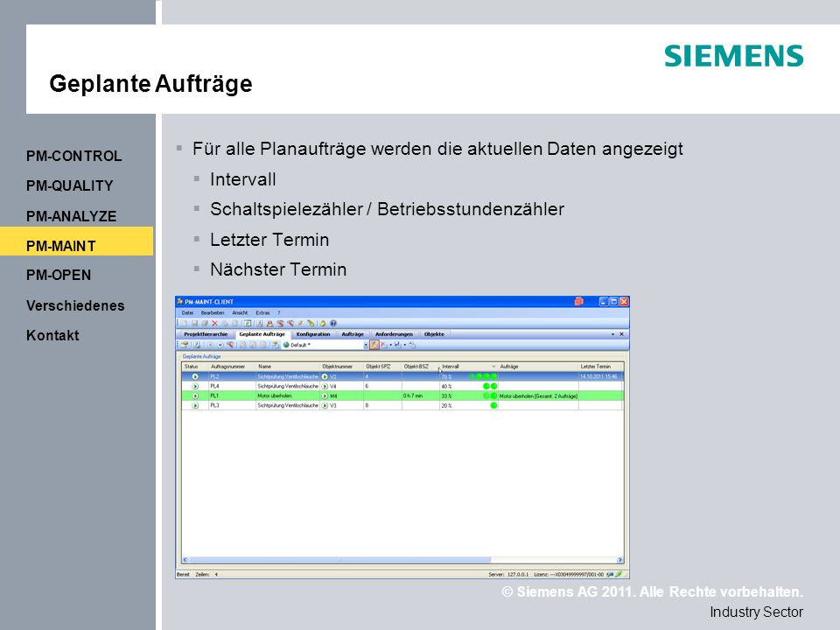The width and height of the screenshot is (840, 630).
Task: Click the object icon next to M4
Action: tap(325, 395)
